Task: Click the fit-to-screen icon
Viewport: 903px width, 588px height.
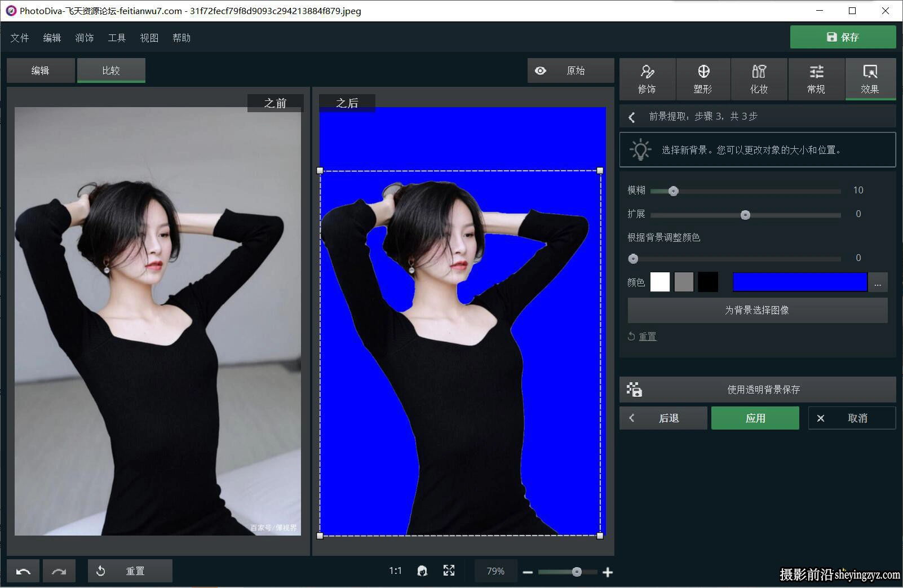Action: pos(449,571)
